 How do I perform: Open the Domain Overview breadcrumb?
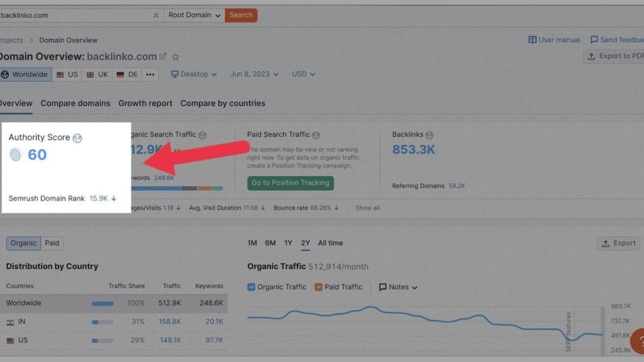tap(68, 40)
